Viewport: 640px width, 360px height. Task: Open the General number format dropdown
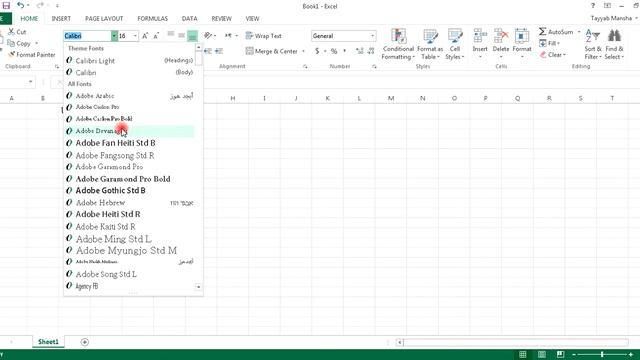click(x=372, y=36)
